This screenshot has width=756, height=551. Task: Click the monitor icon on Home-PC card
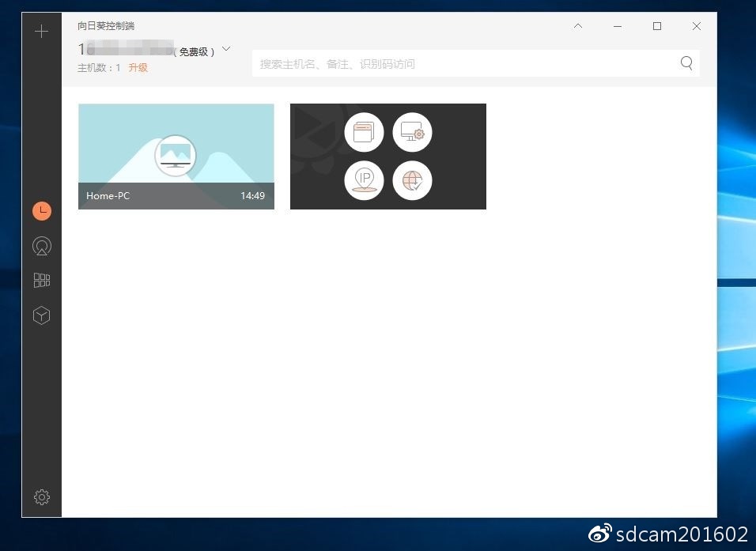176,156
